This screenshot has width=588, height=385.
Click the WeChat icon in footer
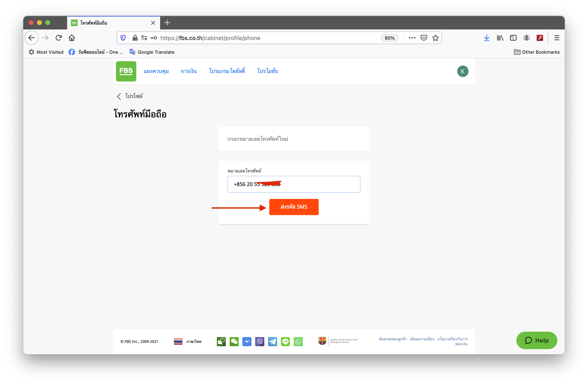[x=234, y=341]
